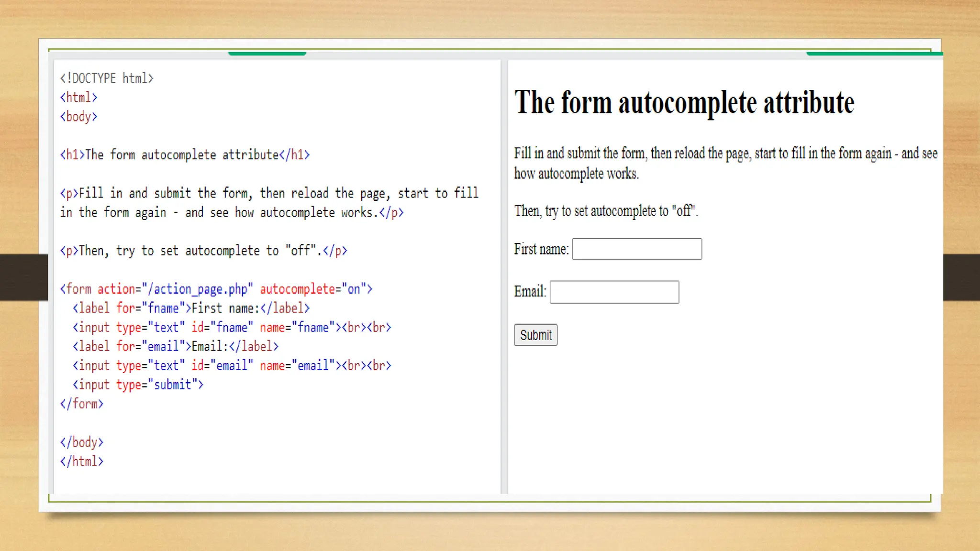Click the input id="fname" code line

click(232, 327)
